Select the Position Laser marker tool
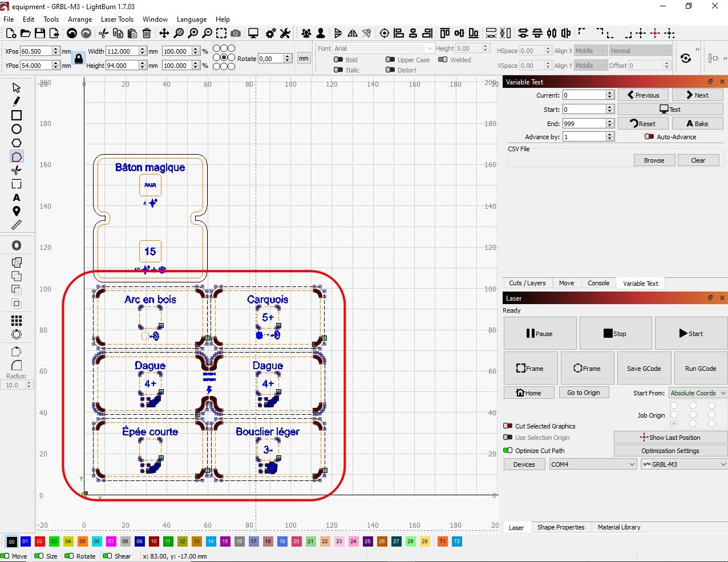Image resolution: width=728 pixels, height=562 pixels. (x=17, y=211)
